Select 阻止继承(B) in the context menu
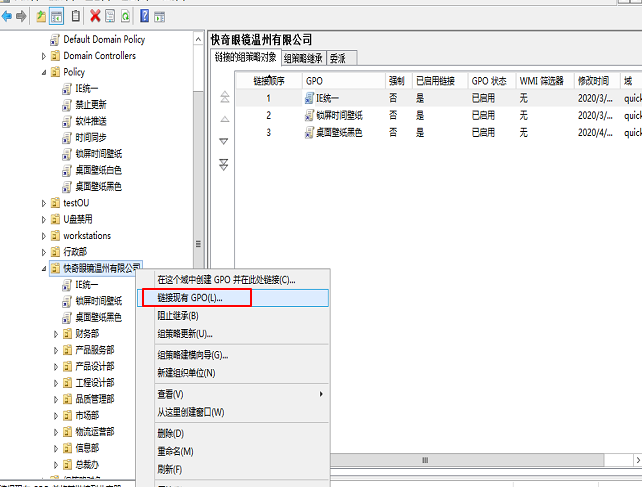The width and height of the screenshot is (642, 487). pyautogui.click(x=178, y=316)
